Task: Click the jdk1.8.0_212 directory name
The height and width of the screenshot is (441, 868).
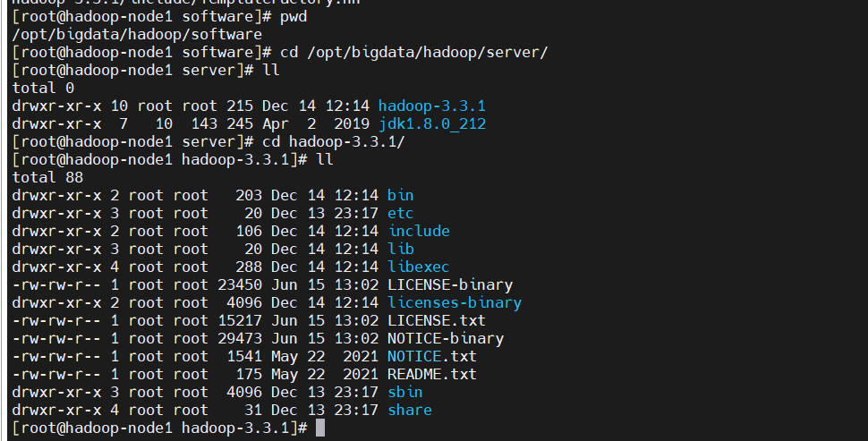Action: tap(432, 124)
